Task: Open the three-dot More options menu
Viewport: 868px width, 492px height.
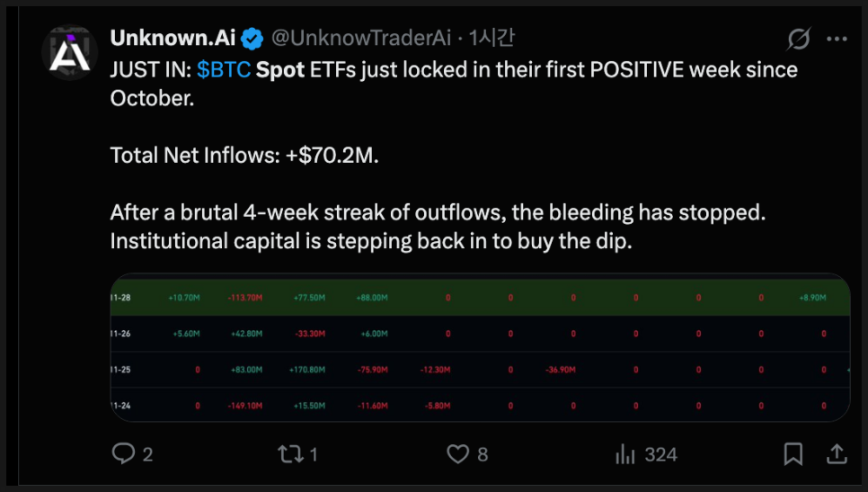Action: coord(837,40)
